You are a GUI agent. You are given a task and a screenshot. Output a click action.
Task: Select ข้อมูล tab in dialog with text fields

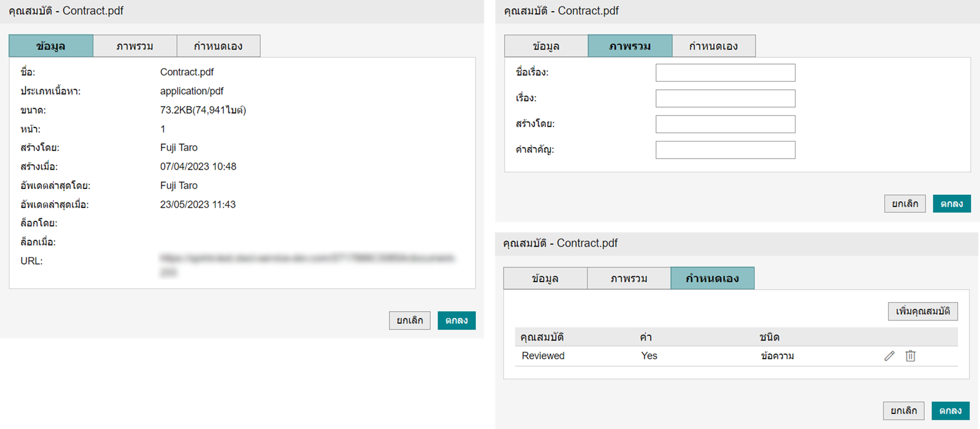coord(546,46)
